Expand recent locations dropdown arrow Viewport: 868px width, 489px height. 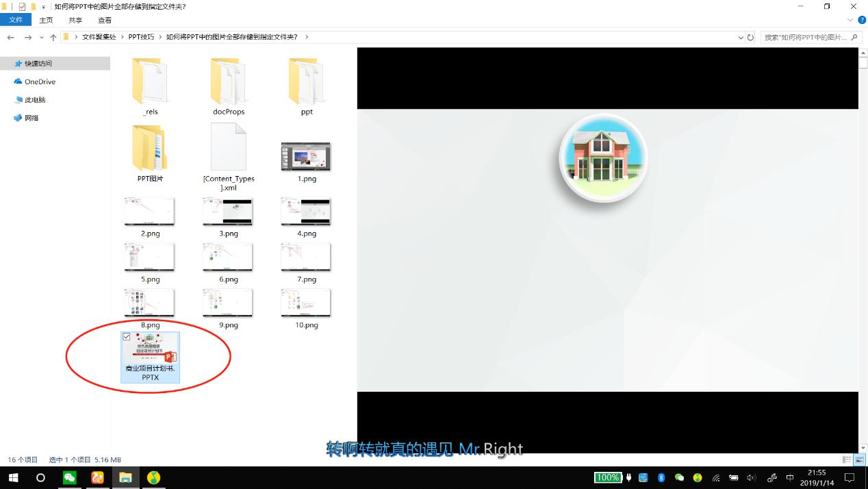tap(41, 37)
